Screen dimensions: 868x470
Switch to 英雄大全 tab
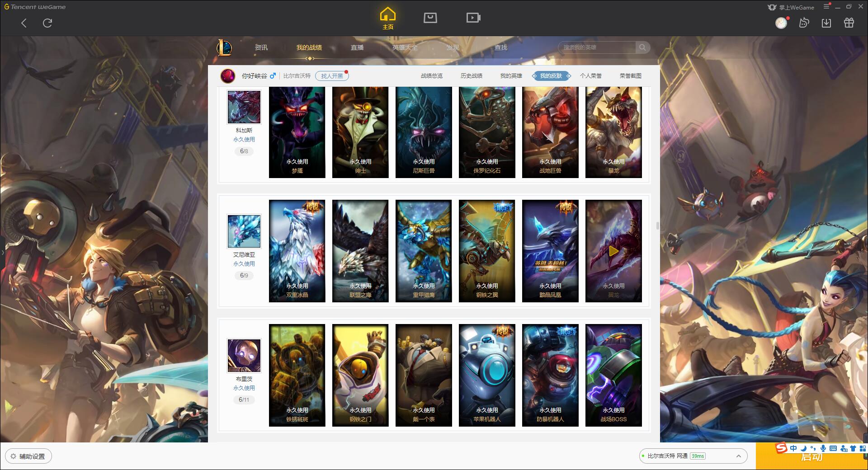tap(405, 47)
